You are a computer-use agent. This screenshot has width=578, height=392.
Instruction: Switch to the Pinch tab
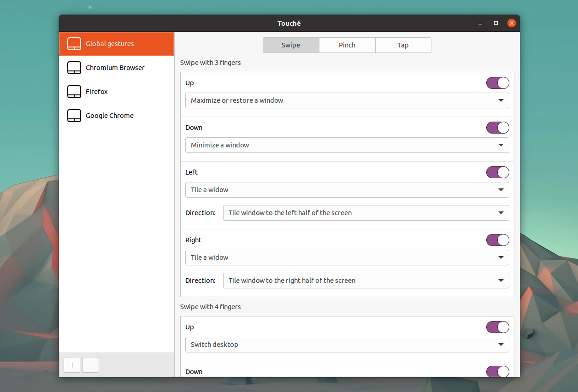coord(347,45)
